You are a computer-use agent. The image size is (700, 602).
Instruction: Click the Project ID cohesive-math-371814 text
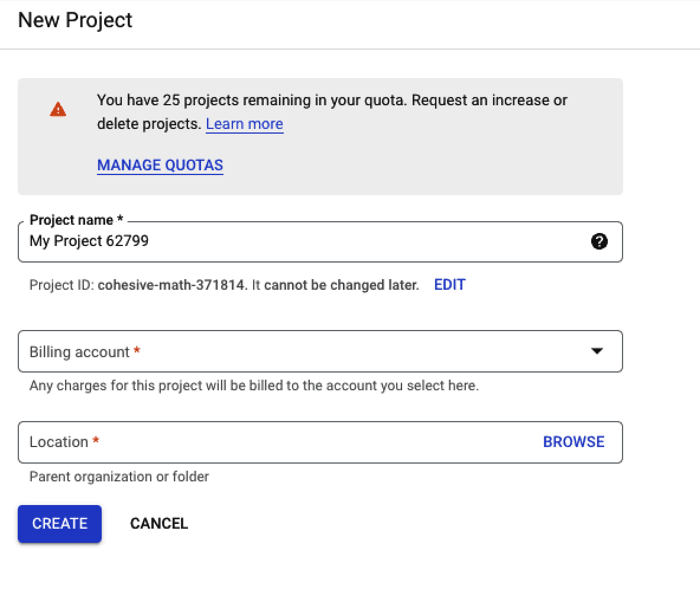(172, 285)
